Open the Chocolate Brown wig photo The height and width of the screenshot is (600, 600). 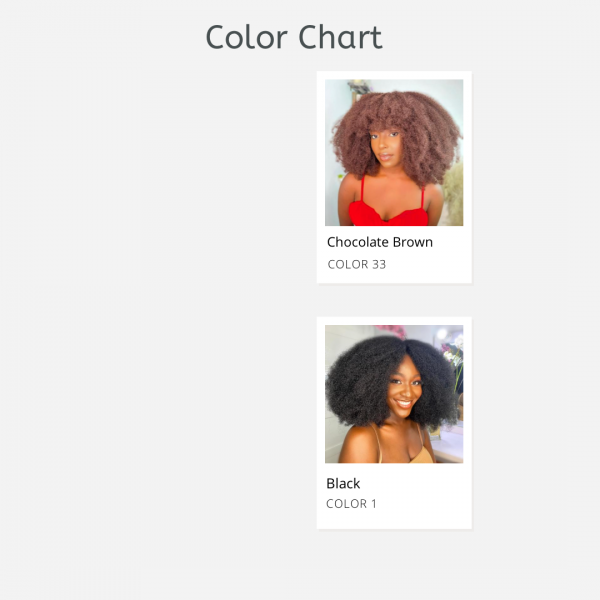coord(394,152)
